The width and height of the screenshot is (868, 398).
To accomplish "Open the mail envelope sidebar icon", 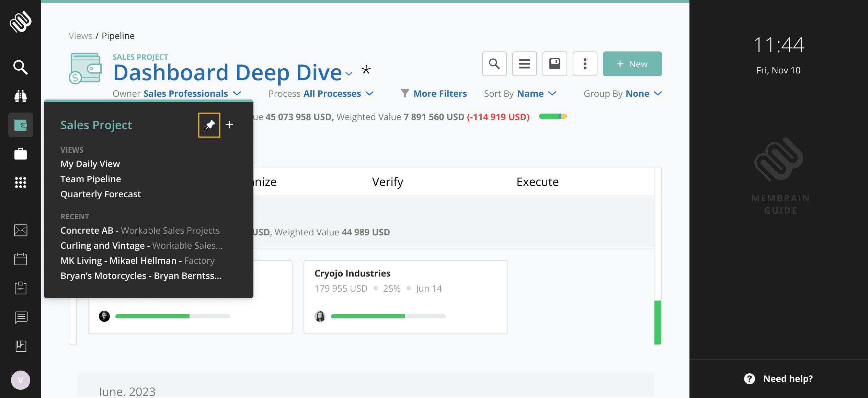I will click(21, 230).
